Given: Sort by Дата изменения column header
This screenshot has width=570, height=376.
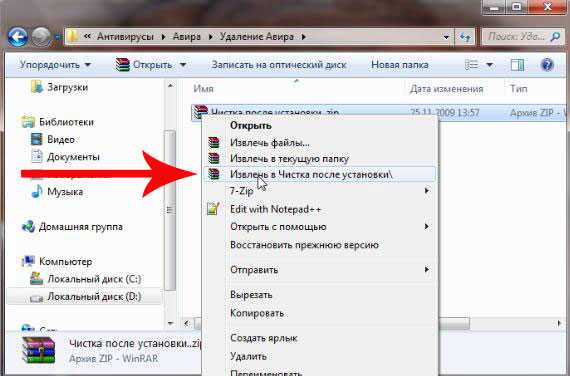Looking at the screenshot, I should [446, 89].
